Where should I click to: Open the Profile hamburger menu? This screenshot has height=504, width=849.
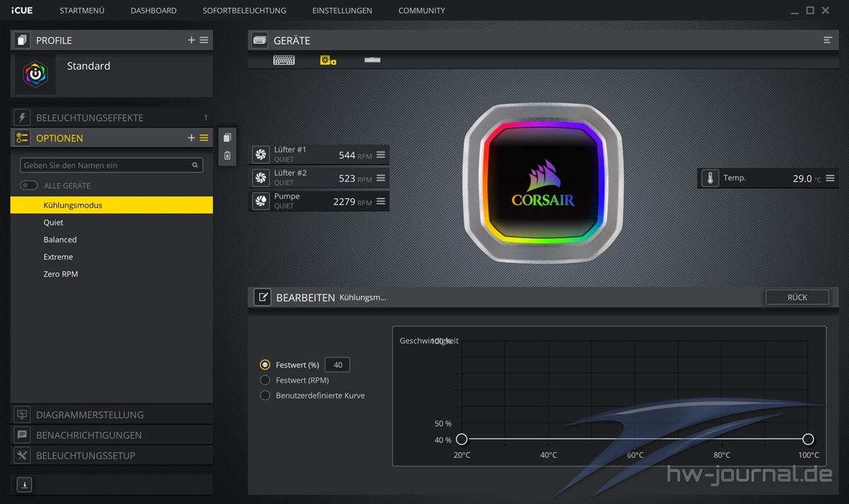coord(204,40)
